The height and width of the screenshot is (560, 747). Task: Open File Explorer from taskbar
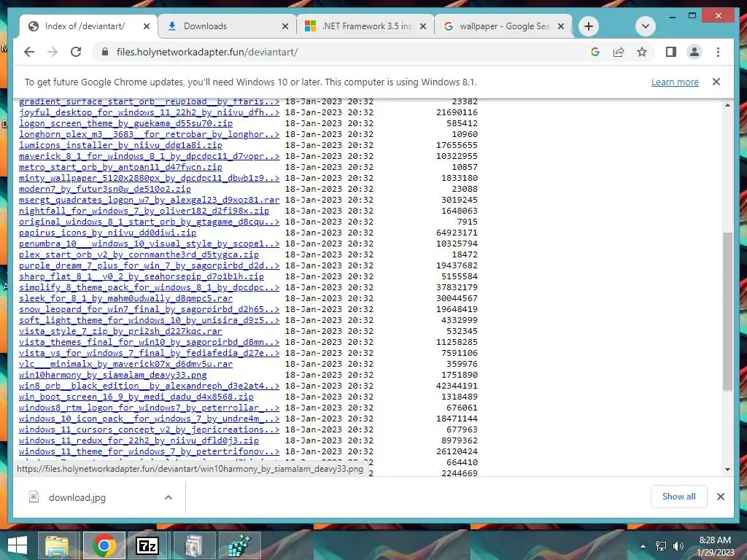pyautogui.click(x=57, y=545)
